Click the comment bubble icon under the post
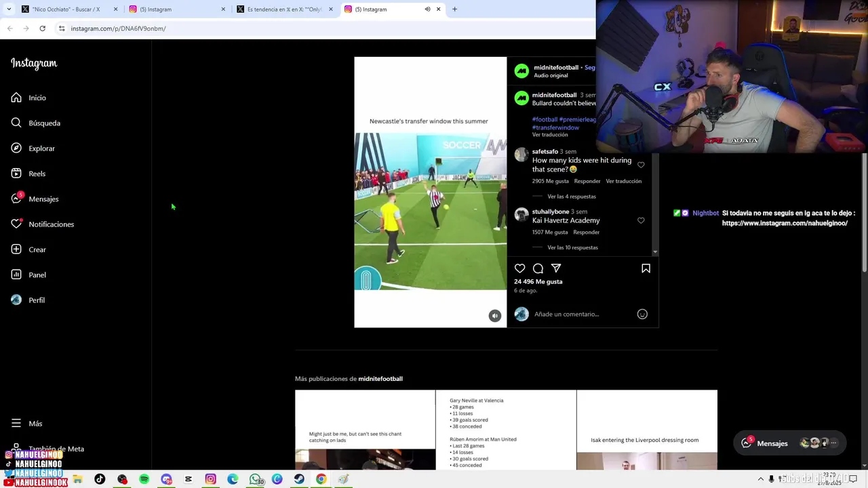The height and width of the screenshot is (488, 868). tap(538, 268)
